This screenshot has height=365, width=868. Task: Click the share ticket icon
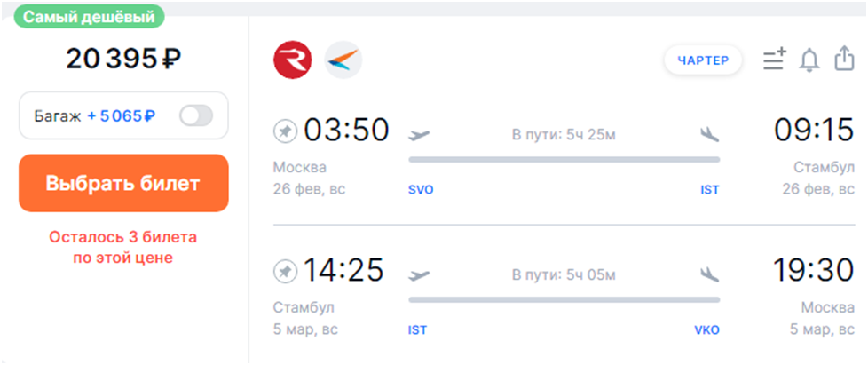point(843,60)
